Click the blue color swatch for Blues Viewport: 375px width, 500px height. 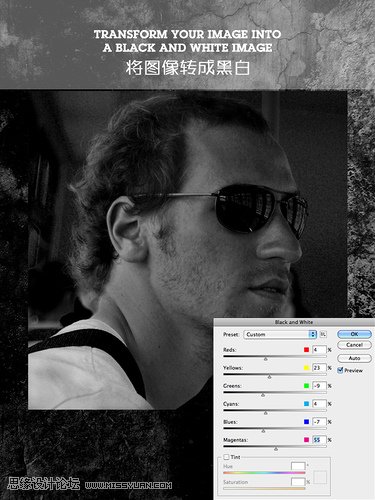306,422
